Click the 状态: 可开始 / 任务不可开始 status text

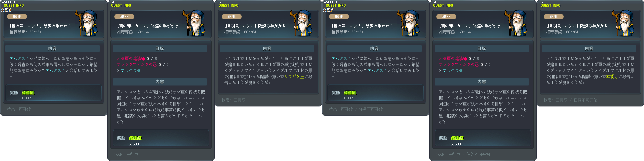pos(356,109)
